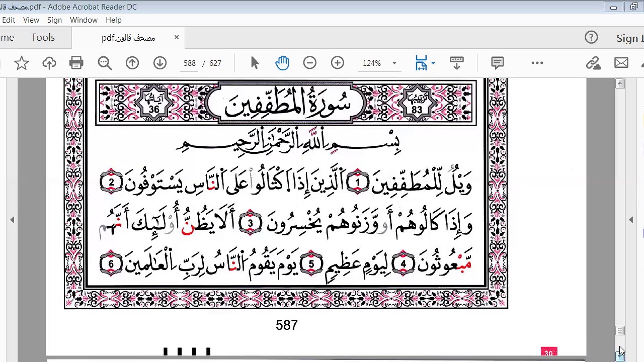Close the مصحف قالون.pdf tab
The width and height of the screenshot is (644, 362).
tap(177, 37)
